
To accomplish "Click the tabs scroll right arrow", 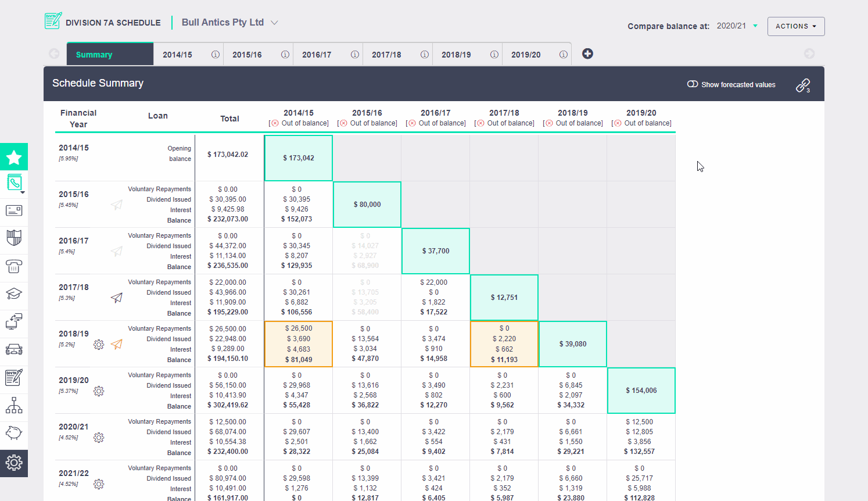I will [x=809, y=53].
